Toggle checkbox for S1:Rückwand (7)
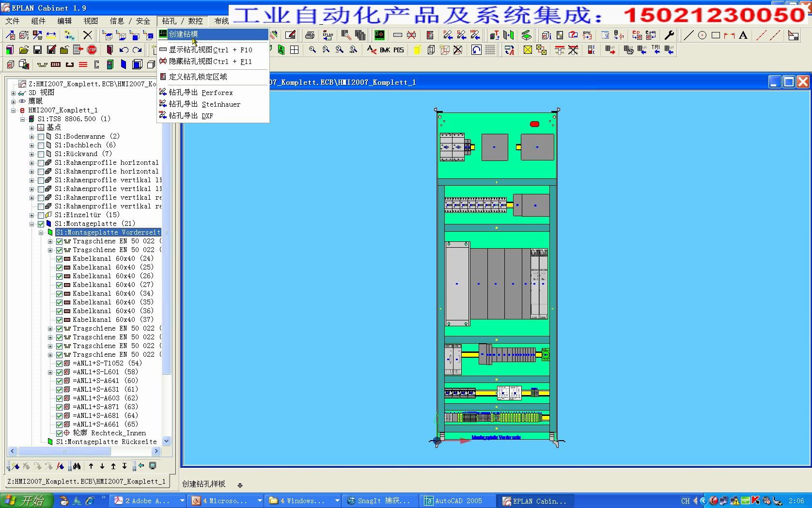Screen dimensions: 812x508 point(41,154)
